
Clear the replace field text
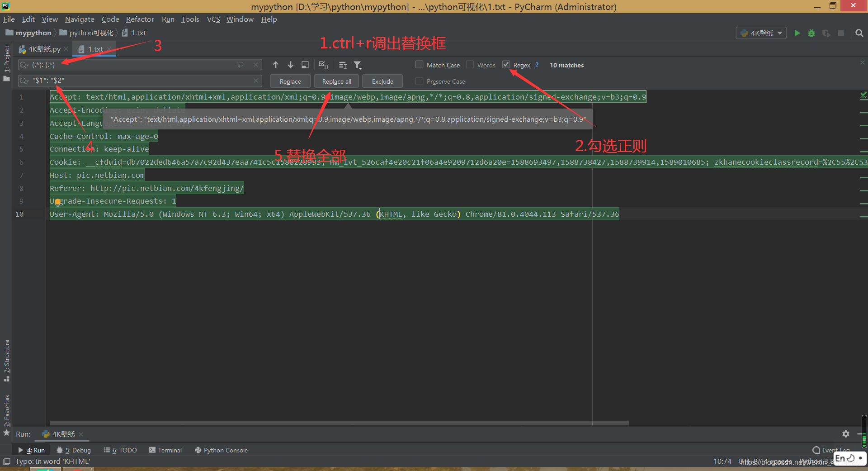point(256,81)
